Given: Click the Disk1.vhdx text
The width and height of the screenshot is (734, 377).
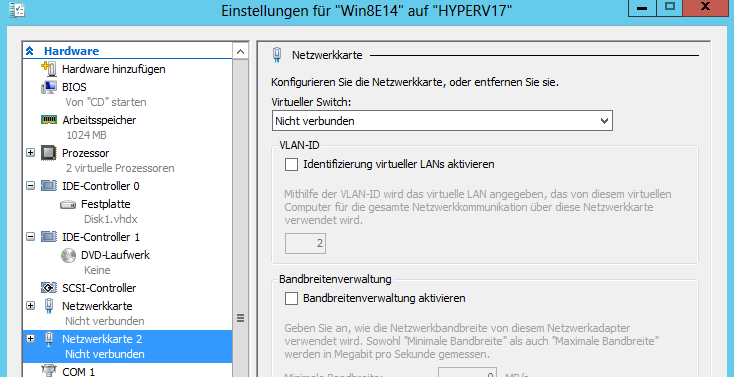Looking at the screenshot, I should [110, 219].
